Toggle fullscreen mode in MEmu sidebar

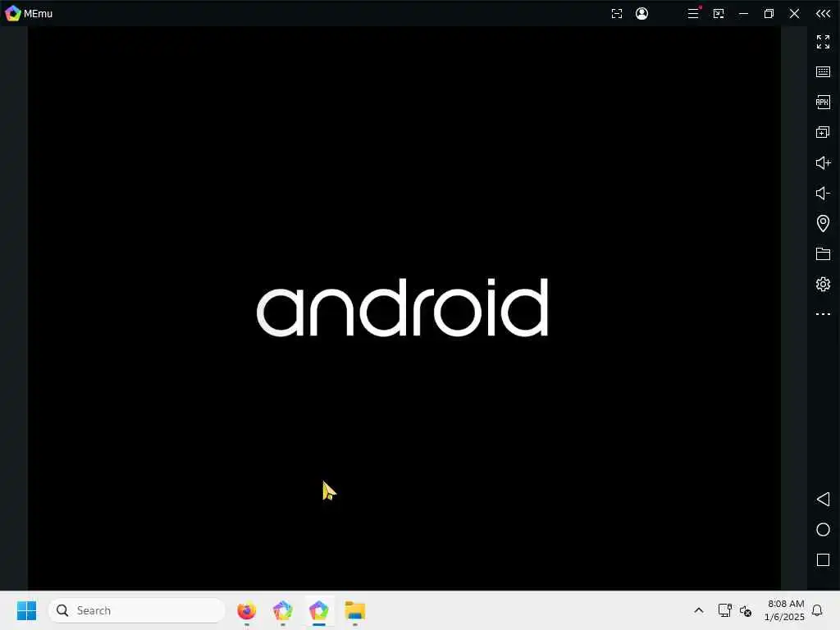(x=823, y=41)
